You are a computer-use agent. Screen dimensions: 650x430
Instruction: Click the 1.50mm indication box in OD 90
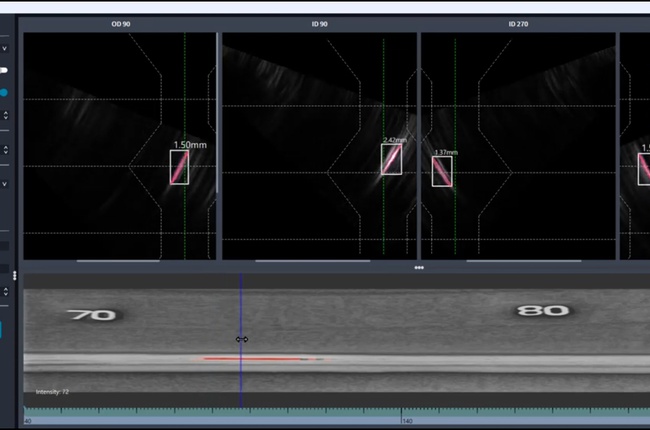(x=179, y=167)
